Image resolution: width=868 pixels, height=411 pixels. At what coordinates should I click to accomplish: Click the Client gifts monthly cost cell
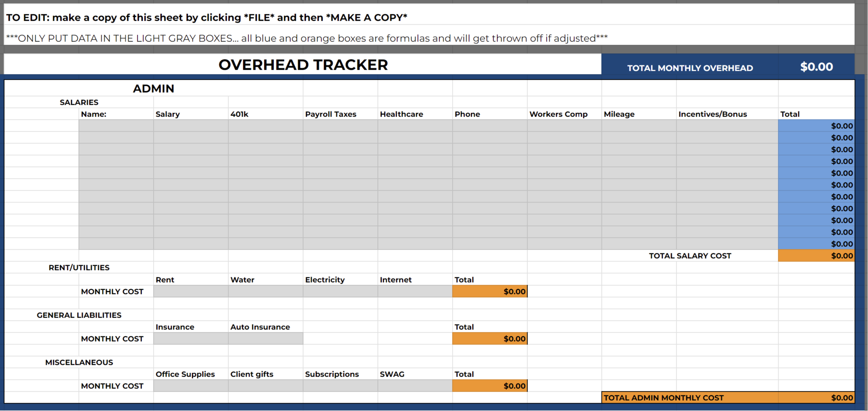coord(265,386)
